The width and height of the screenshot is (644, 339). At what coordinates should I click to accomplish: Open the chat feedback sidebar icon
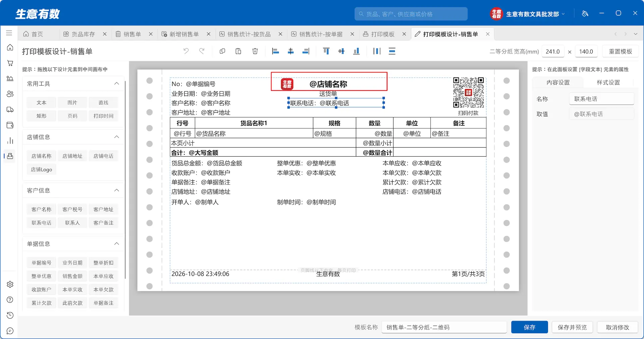click(x=10, y=331)
